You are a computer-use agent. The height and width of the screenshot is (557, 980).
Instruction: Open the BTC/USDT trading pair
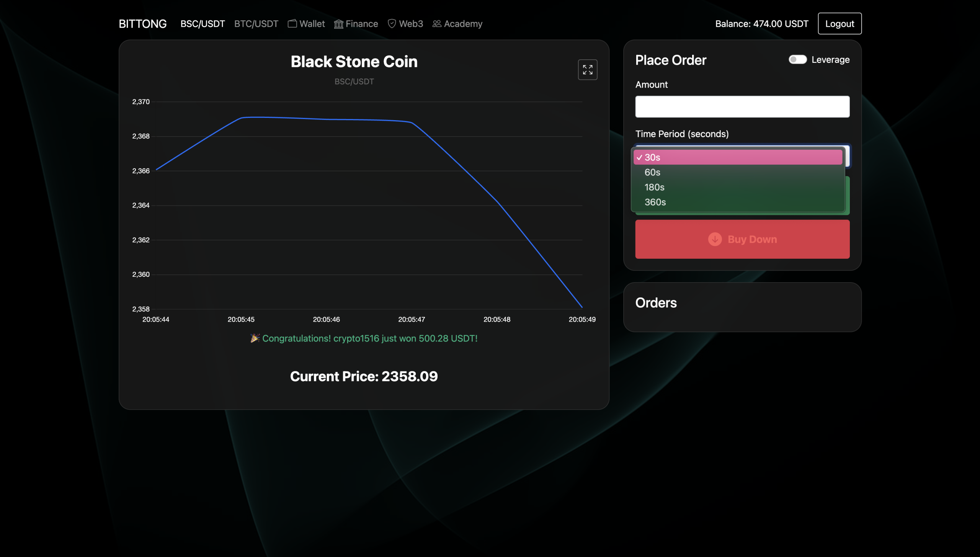[x=256, y=24]
